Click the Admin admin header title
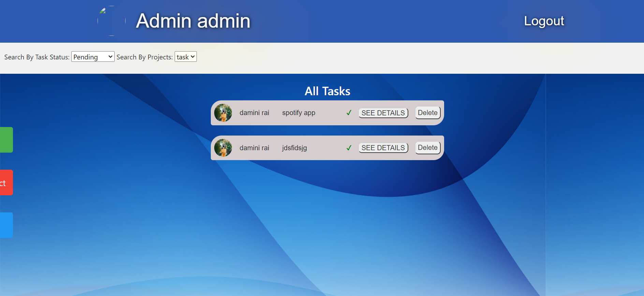Screen dimensions: 644x296 pyautogui.click(x=193, y=21)
